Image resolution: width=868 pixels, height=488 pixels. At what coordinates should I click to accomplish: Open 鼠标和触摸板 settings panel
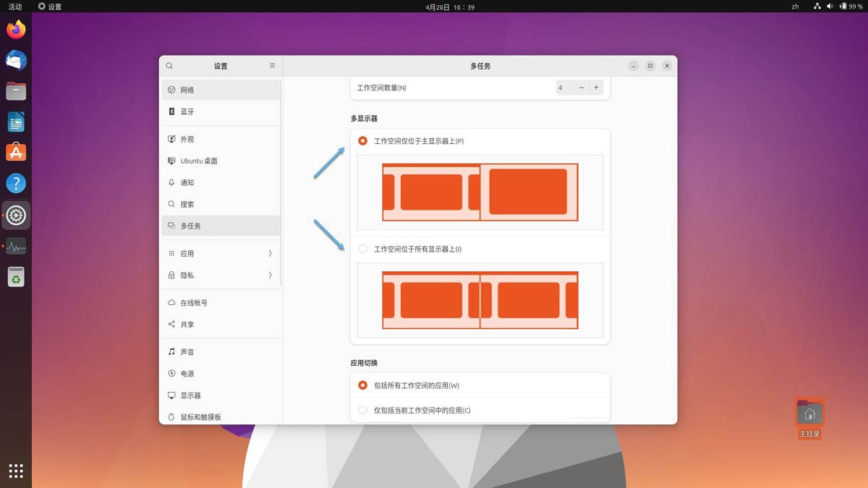221,416
